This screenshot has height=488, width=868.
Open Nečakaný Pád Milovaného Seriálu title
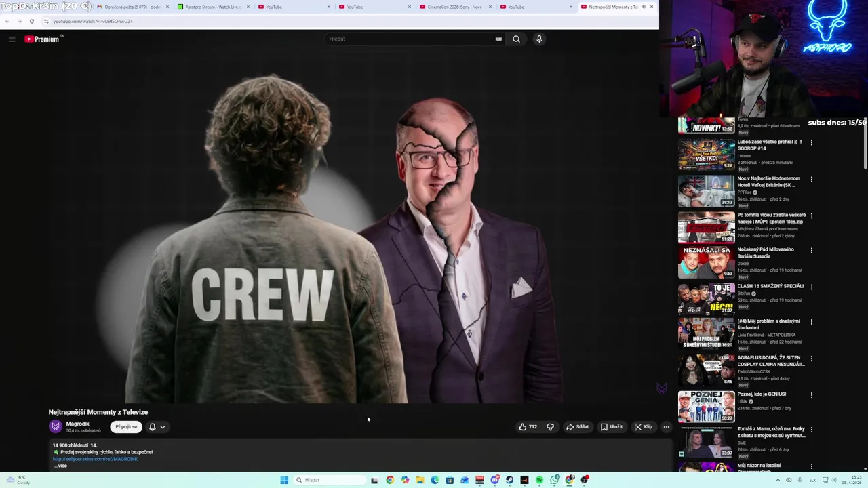(x=766, y=253)
